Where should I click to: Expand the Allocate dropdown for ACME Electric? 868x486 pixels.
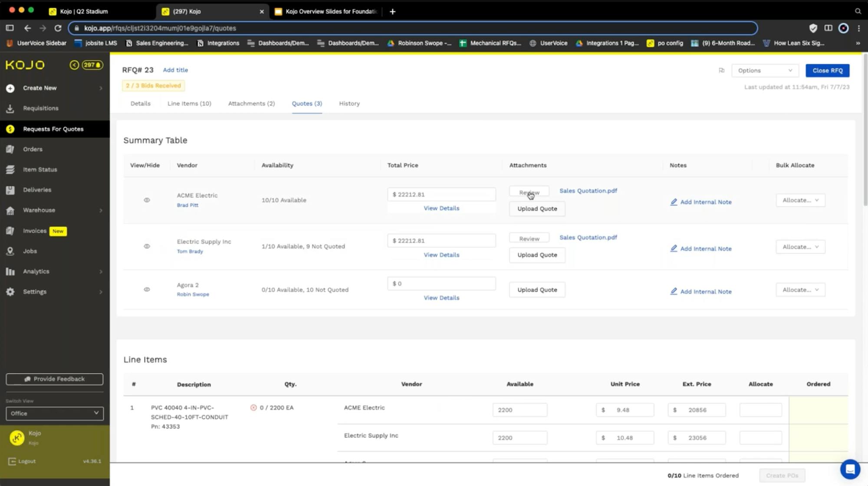tap(800, 200)
